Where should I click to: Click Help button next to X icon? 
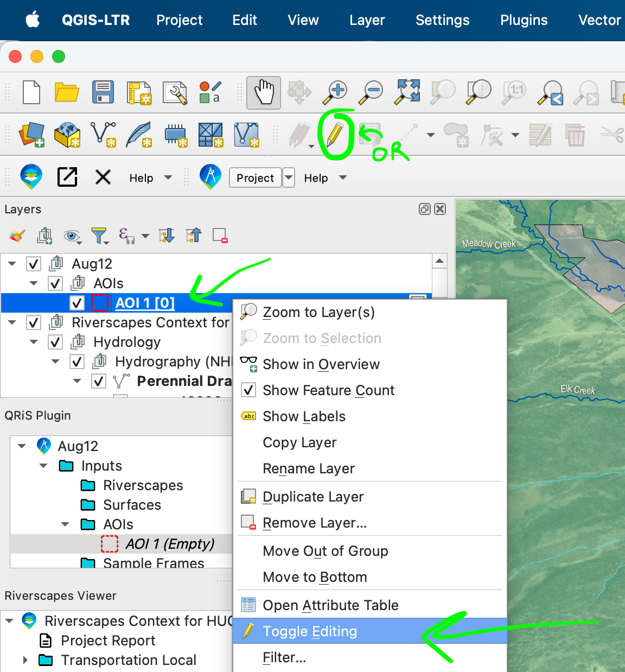click(x=141, y=177)
